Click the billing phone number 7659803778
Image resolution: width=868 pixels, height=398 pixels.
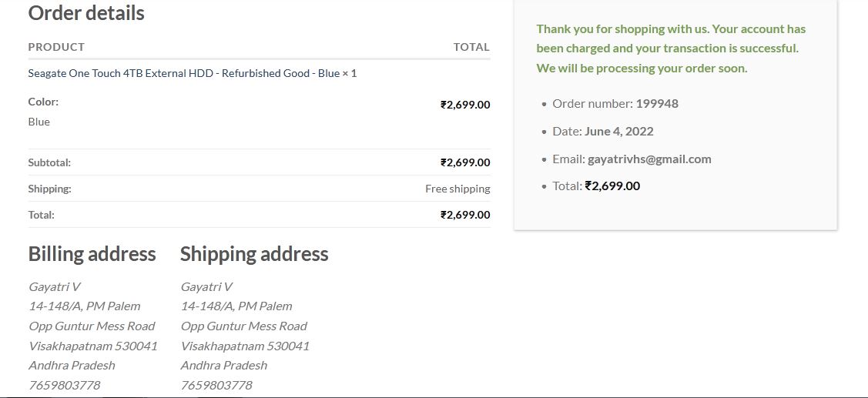tap(65, 385)
